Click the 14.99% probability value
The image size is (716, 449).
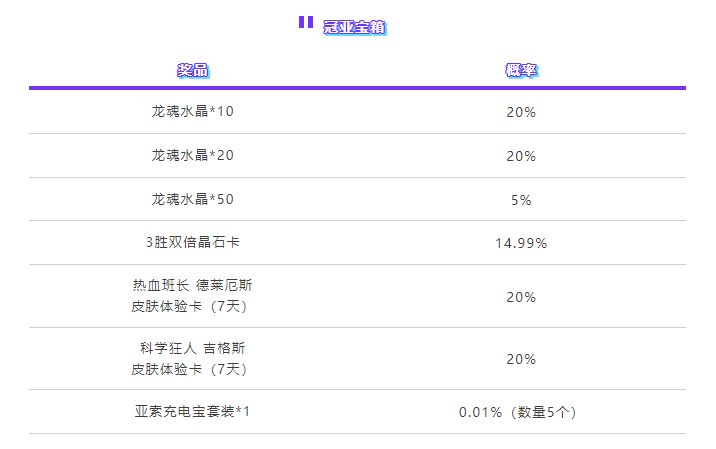point(521,243)
